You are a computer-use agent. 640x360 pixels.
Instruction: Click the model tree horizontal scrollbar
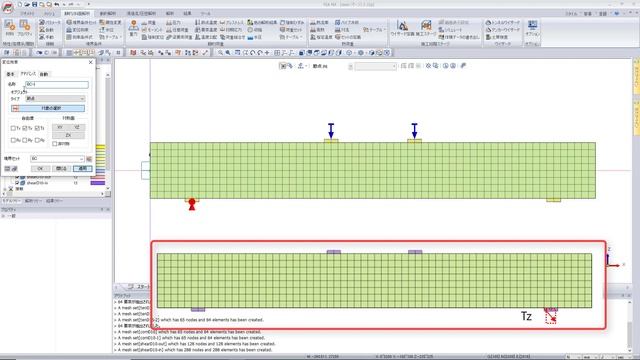tap(54, 194)
